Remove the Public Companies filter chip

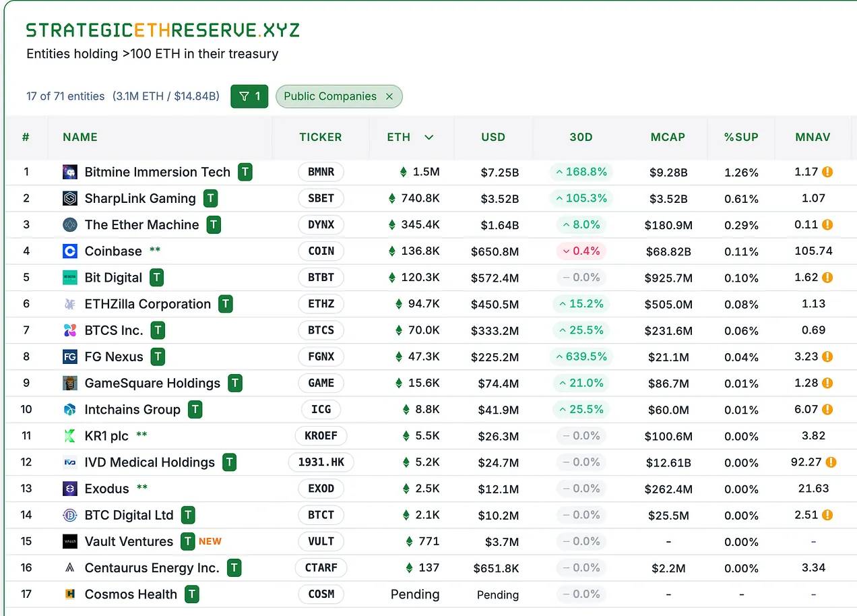[389, 96]
